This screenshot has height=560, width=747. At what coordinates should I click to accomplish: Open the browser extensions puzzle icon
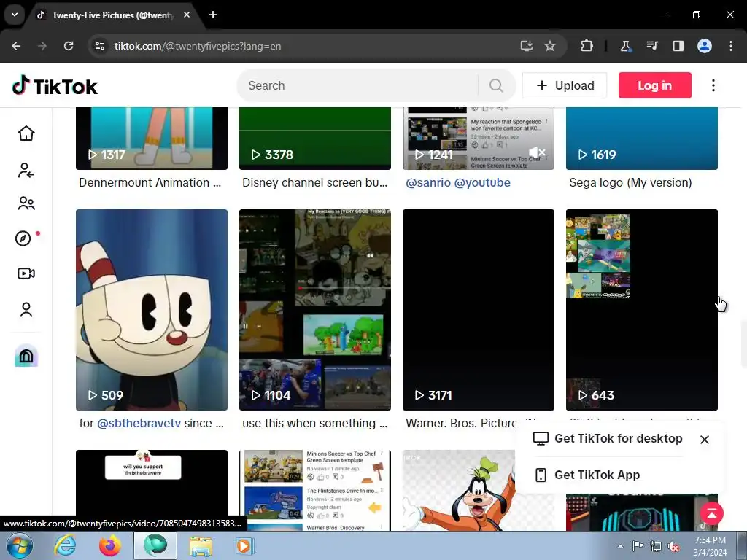pos(587,46)
